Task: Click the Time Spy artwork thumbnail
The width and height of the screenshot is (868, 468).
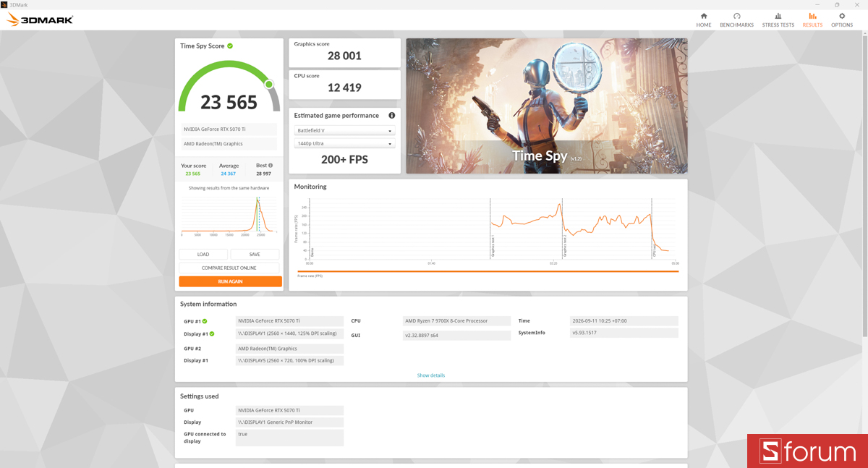Action: (547, 106)
